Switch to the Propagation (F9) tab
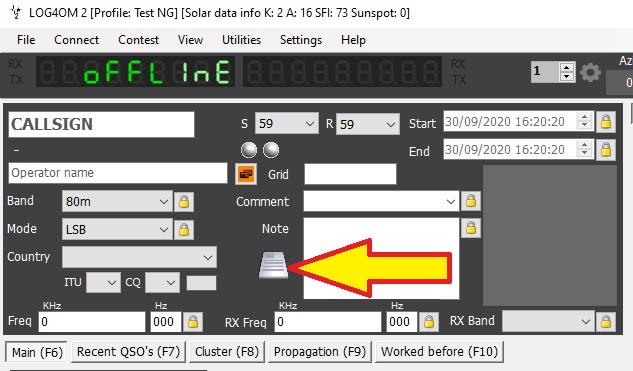 point(320,352)
